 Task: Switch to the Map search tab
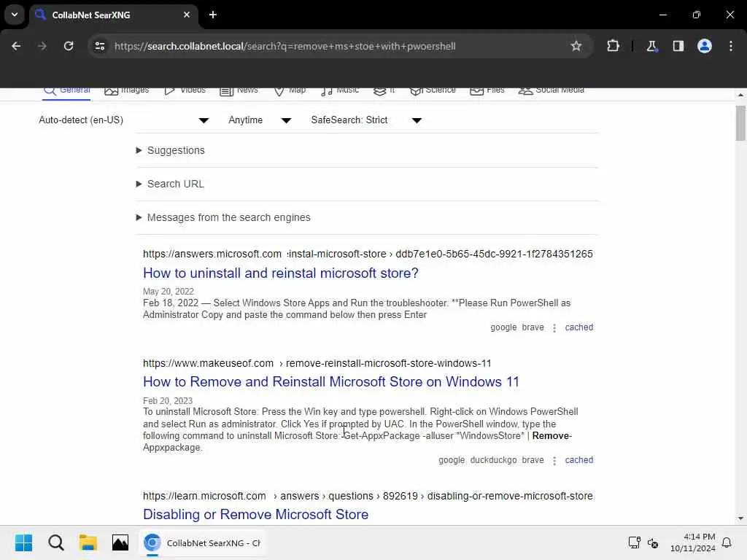[x=290, y=90]
